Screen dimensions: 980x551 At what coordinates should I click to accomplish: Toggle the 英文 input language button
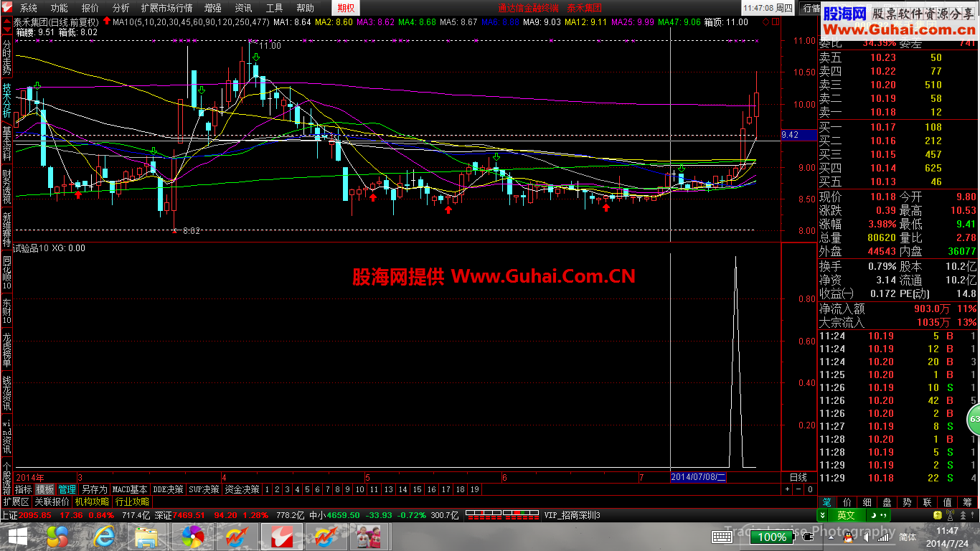(847, 515)
